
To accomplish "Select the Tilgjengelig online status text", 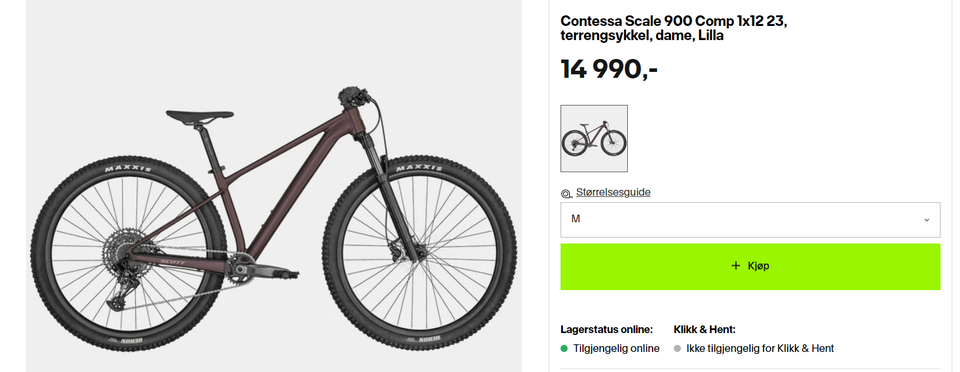I will pos(617,349).
